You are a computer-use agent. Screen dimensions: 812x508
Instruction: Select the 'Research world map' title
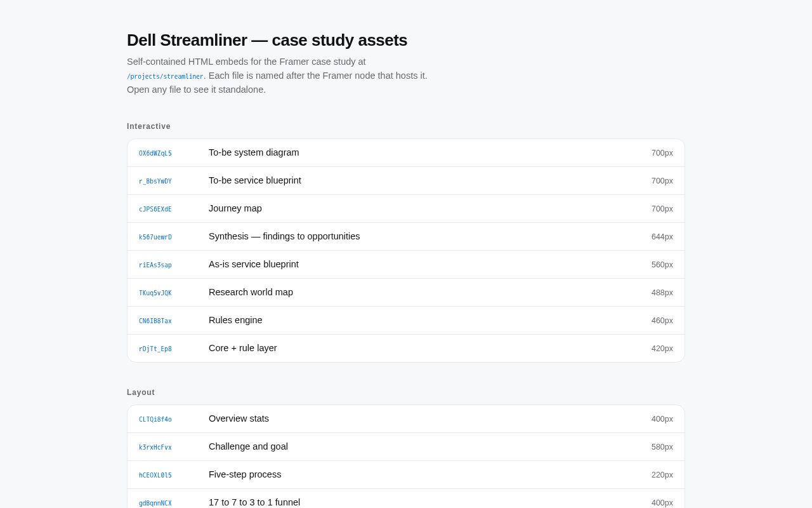click(251, 292)
